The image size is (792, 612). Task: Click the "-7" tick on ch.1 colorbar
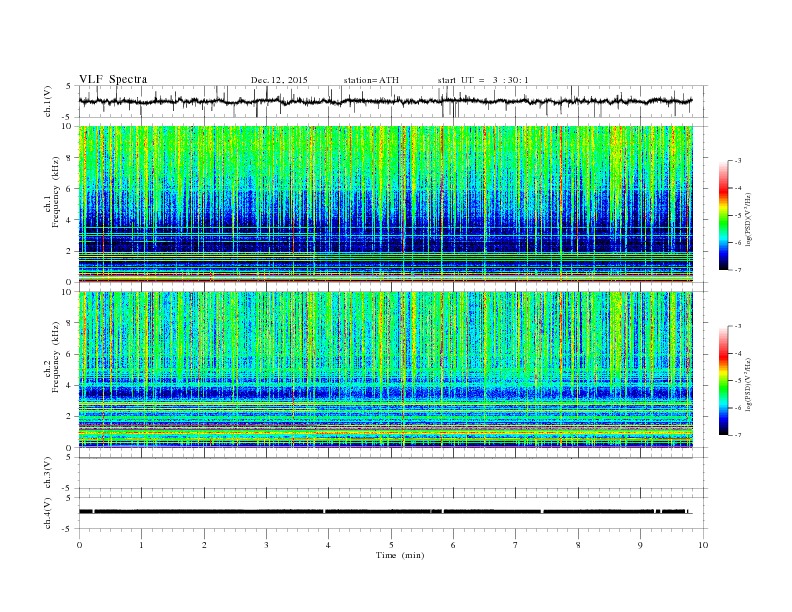pos(738,270)
